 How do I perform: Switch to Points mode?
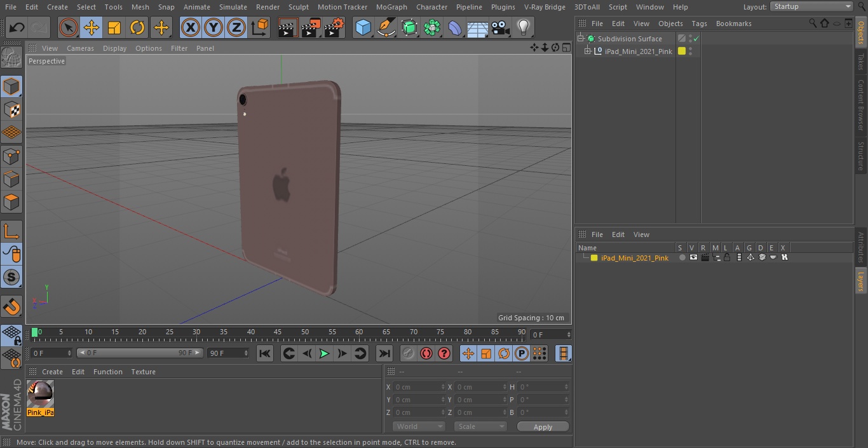coord(11,156)
